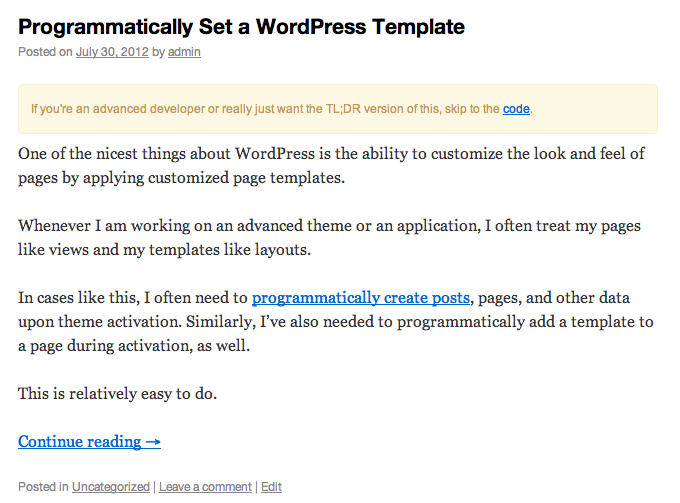Click the line a page during activation, as well
The width and height of the screenshot is (680, 503).
[134, 346]
